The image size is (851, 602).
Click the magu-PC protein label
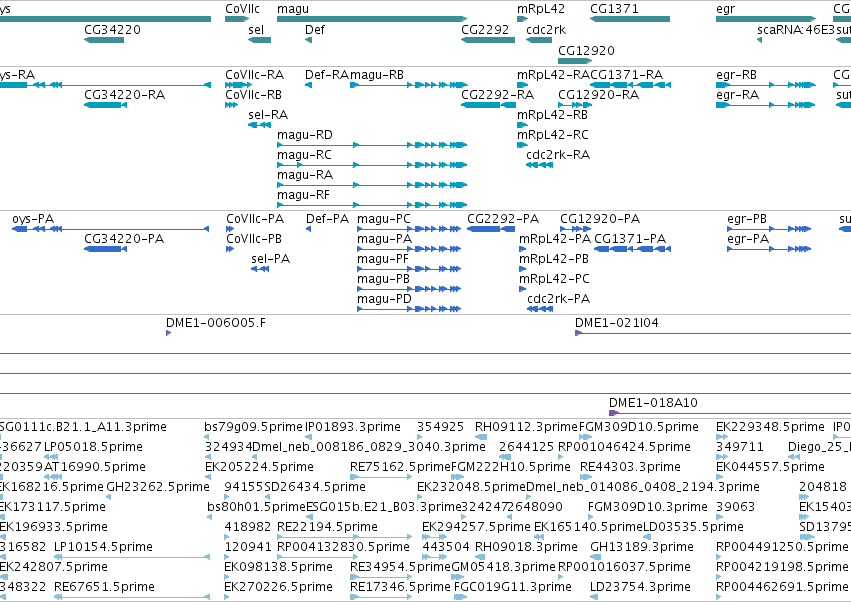(x=384, y=219)
